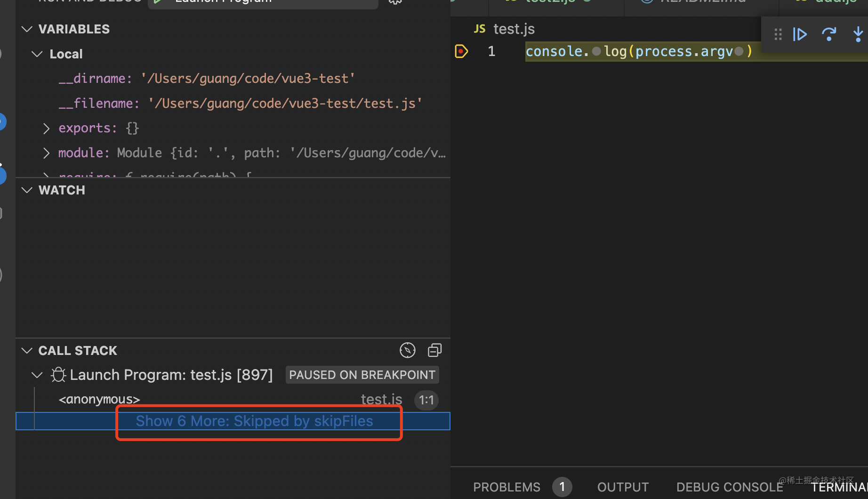868x499 pixels.
Task: Click the breakpoint marker on line 1
Action: pyautogui.click(x=461, y=51)
